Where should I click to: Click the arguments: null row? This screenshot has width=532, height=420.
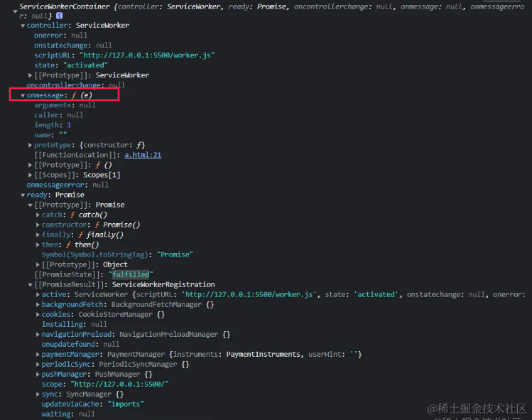point(65,105)
